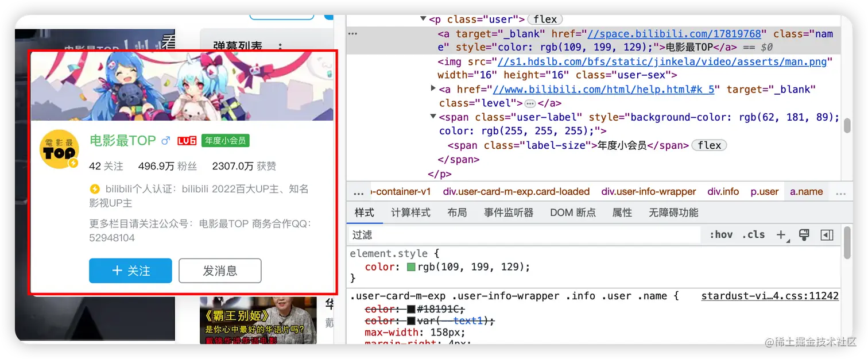Open the ellipsis menu beside the selected DOM line

tap(352, 34)
